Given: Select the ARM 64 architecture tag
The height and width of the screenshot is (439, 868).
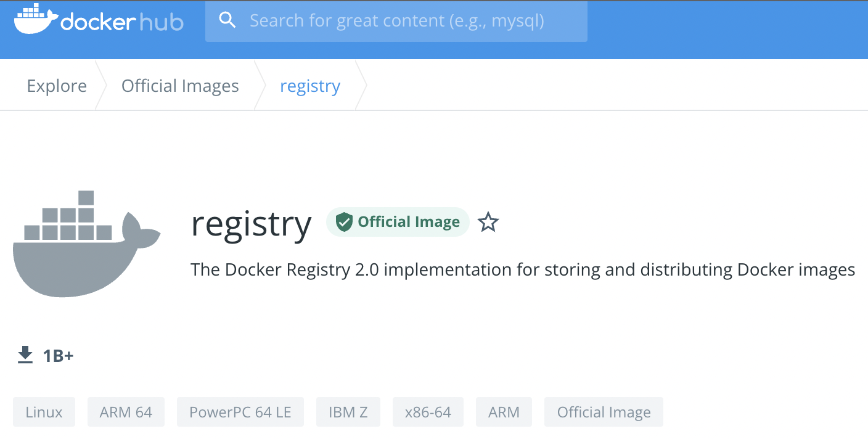Looking at the screenshot, I should tap(126, 412).
